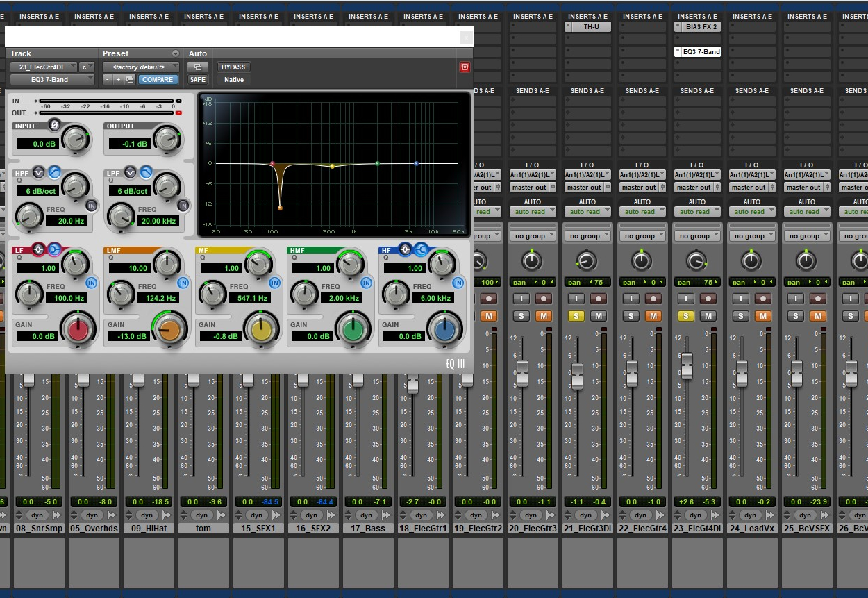Select the LF band shelf type icon
Image resolution: width=868 pixels, height=598 pixels.
pyautogui.click(x=53, y=249)
